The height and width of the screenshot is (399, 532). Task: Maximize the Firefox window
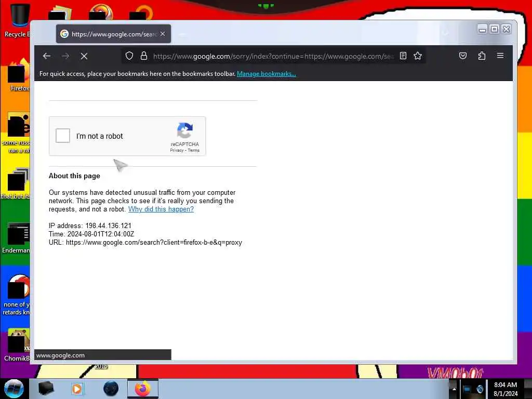(x=495, y=29)
